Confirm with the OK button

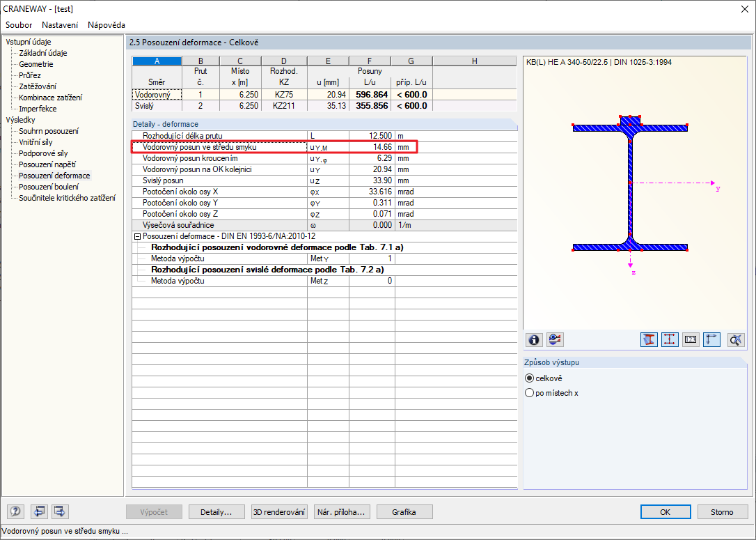click(x=666, y=512)
